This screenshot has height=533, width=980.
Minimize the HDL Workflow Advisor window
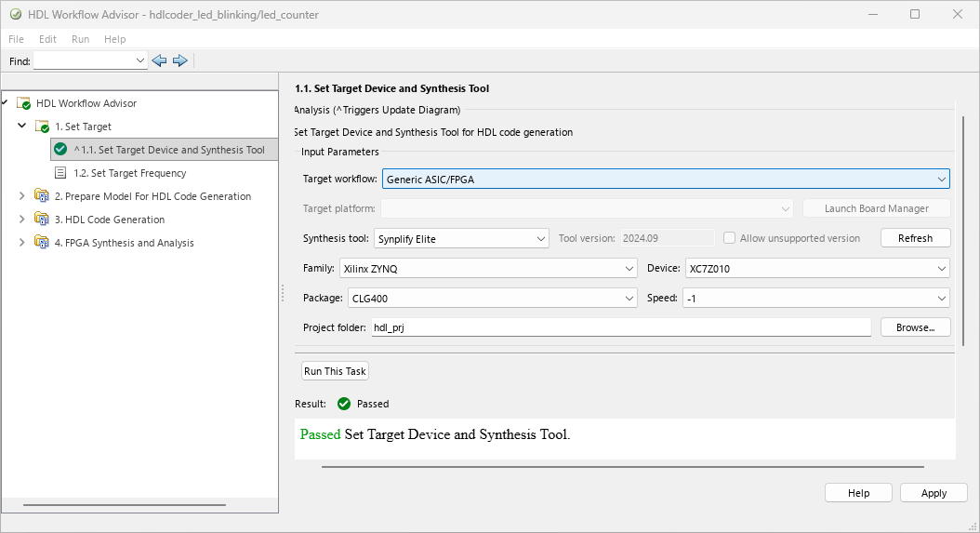pos(873,14)
